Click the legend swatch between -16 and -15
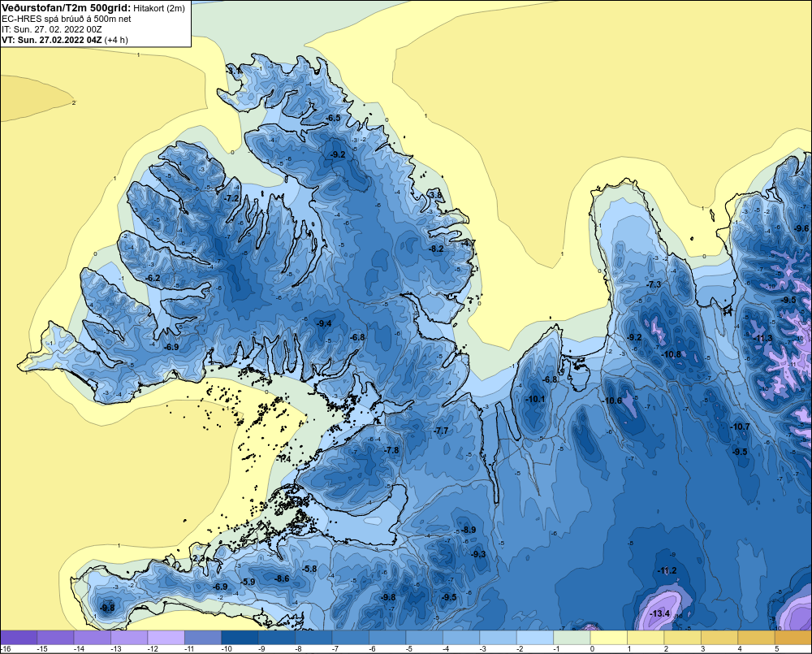The height and width of the screenshot is (654, 812). (19, 638)
